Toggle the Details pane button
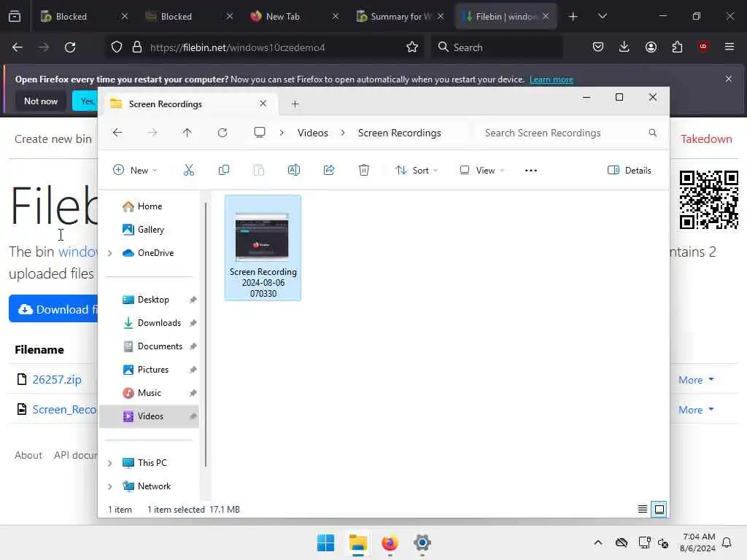The height and width of the screenshot is (560, 747). [630, 171]
